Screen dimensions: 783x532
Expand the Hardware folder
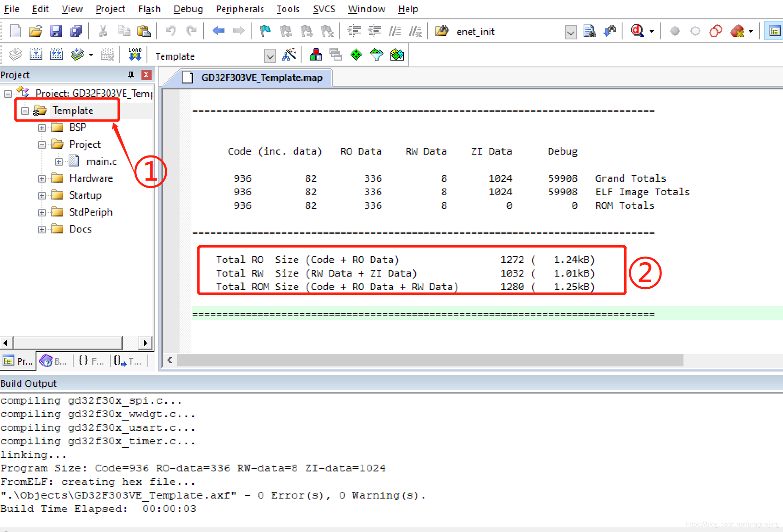tap(42, 179)
